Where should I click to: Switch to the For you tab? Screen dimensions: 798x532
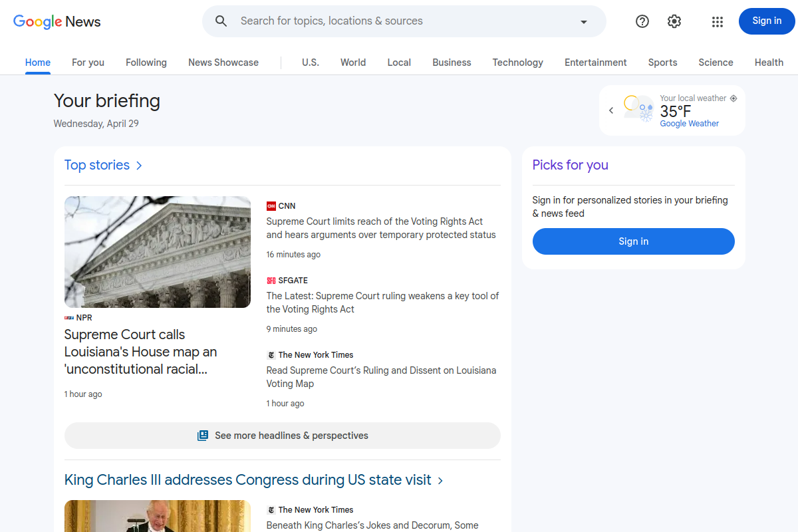pyautogui.click(x=88, y=63)
